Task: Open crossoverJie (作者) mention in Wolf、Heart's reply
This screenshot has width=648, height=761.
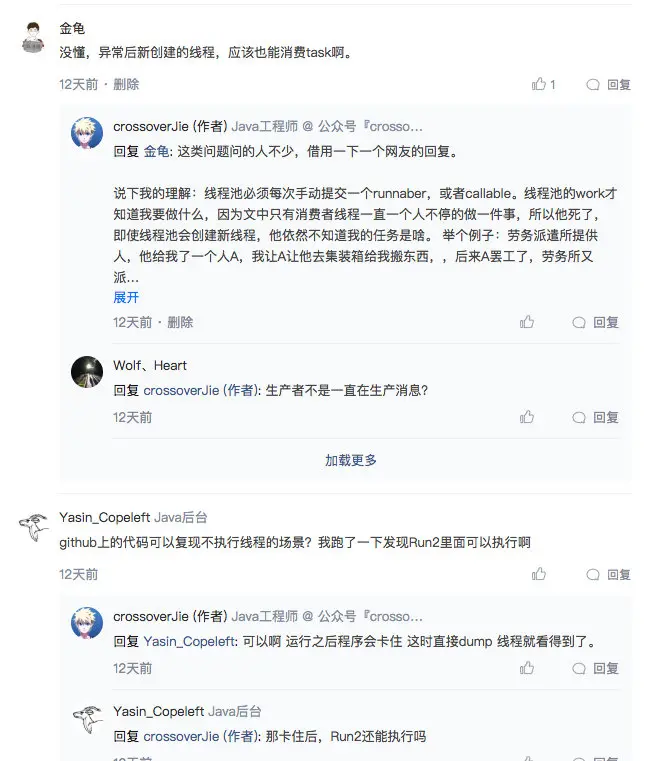Action: (200, 390)
